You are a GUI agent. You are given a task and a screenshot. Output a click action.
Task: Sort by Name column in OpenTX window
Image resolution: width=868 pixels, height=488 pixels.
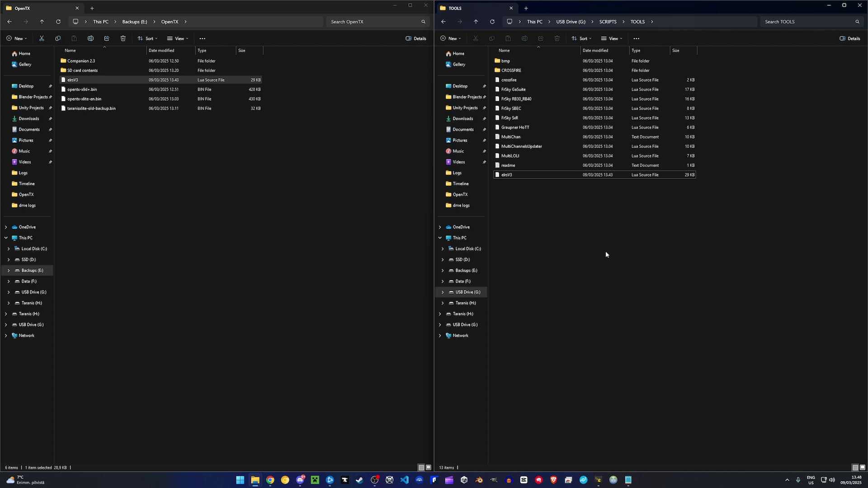[x=104, y=51]
